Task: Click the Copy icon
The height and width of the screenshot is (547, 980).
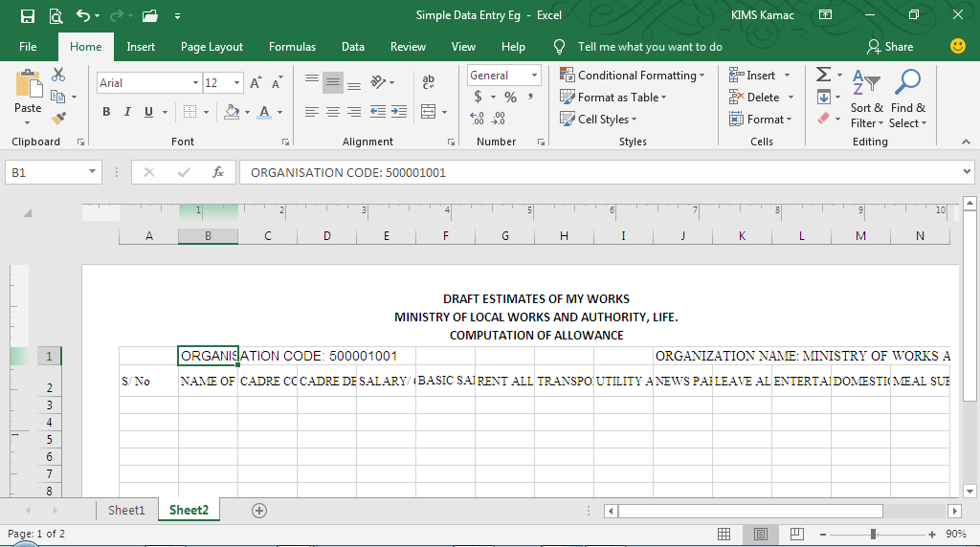Action: click(x=58, y=97)
